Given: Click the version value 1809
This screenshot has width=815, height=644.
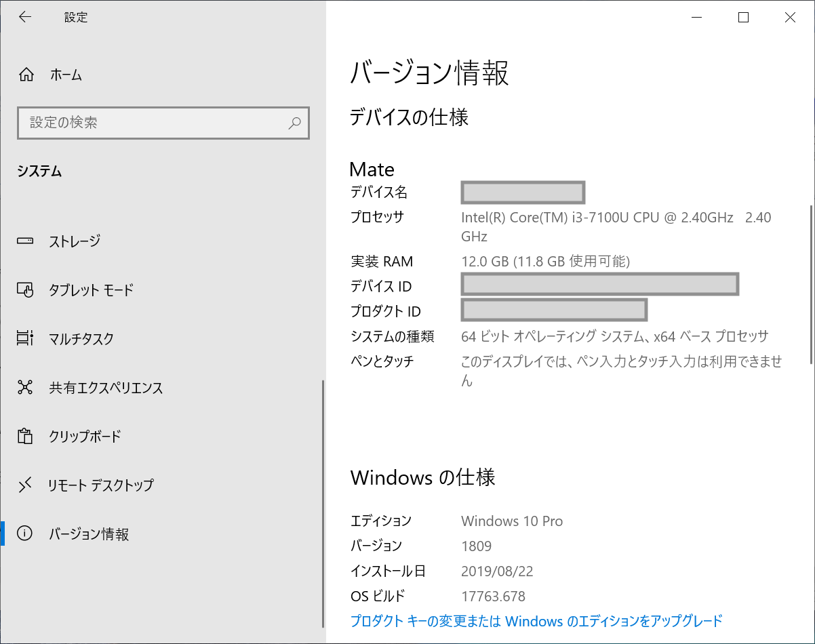Looking at the screenshot, I should coord(476,546).
